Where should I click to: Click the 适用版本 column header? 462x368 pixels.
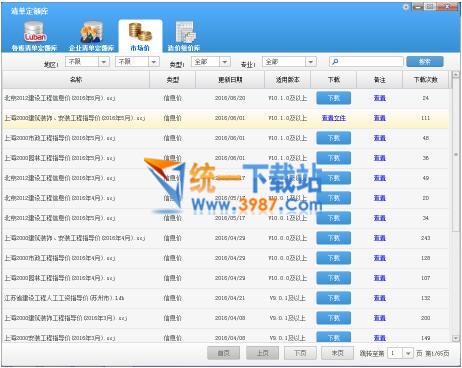(287, 80)
